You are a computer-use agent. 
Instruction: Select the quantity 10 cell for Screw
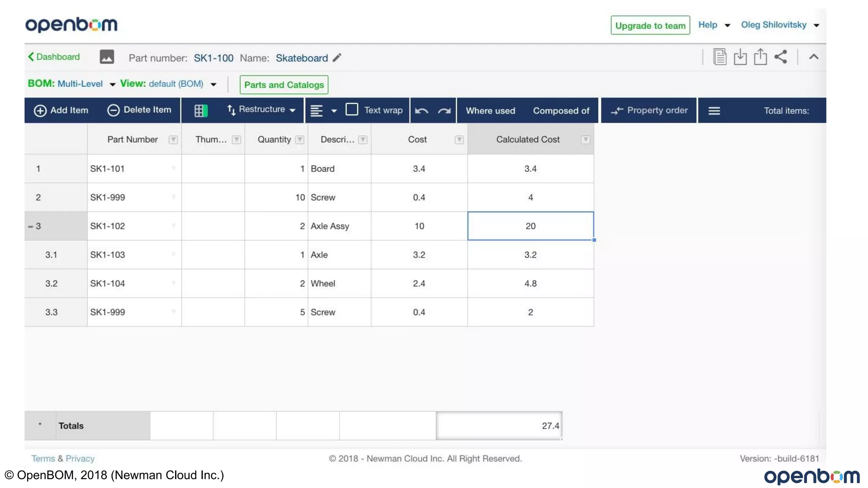276,197
